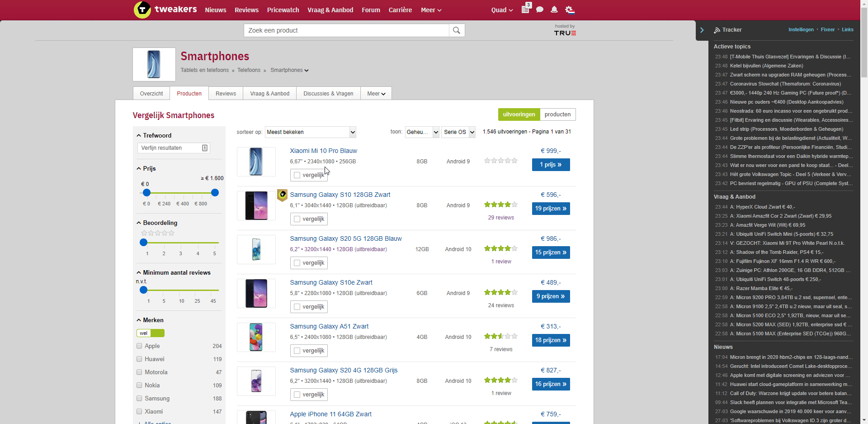Tick vergelijk for Xiaomi Mi 10 Pro
Screen dimensions: 868x424
[297, 175]
